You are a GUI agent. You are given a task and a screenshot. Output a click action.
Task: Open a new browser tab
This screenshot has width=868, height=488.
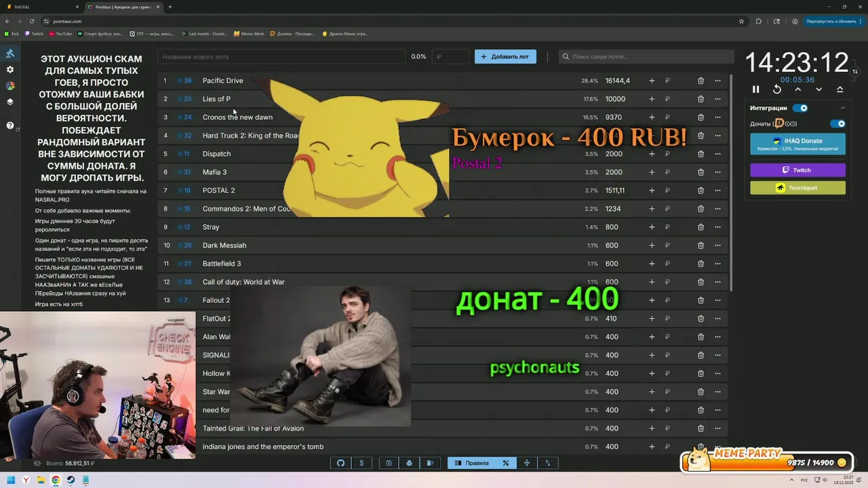point(170,7)
